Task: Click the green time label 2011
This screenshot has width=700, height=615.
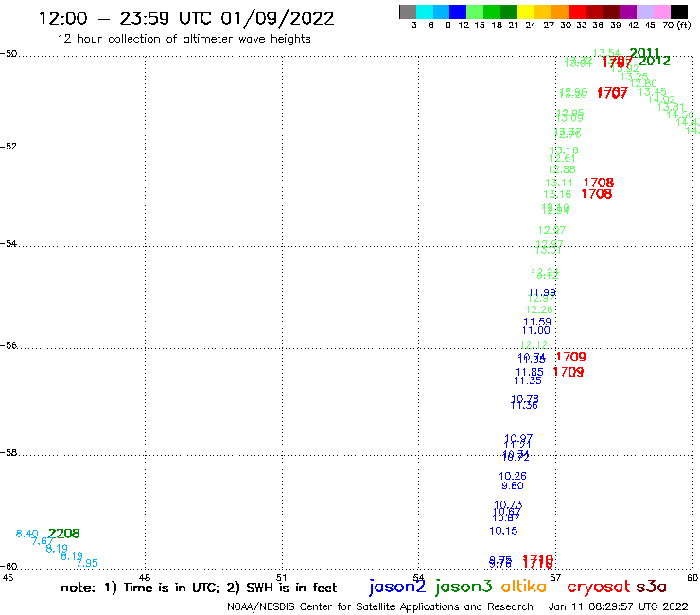Action: click(644, 53)
